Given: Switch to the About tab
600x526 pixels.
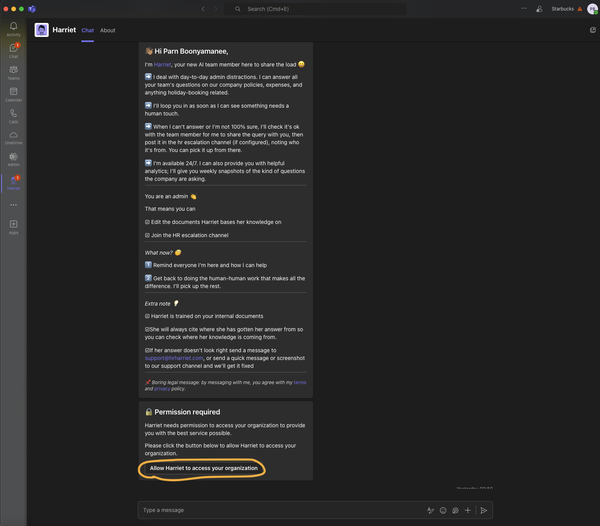Looking at the screenshot, I should click(108, 30).
